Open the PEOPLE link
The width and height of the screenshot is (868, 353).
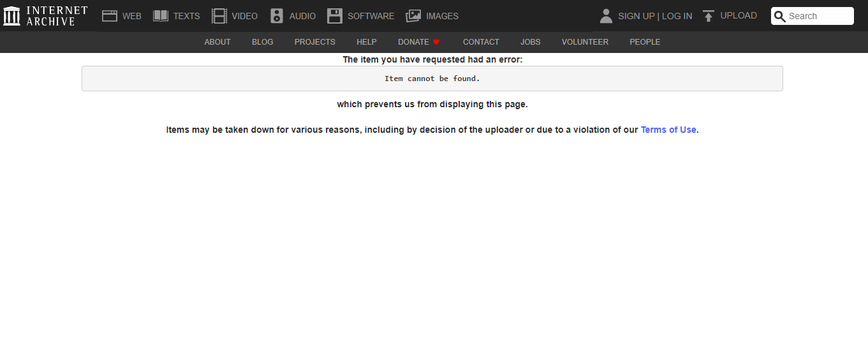(x=645, y=42)
